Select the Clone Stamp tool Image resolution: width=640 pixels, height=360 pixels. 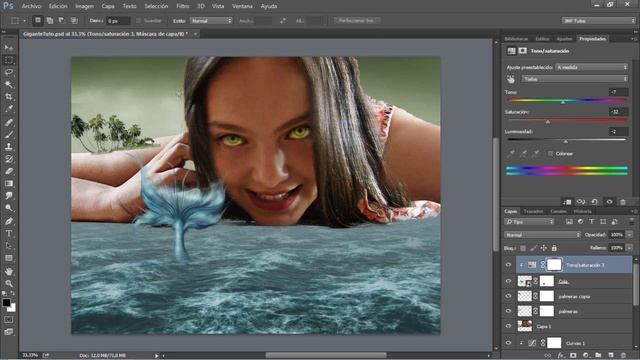click(9, 147)
